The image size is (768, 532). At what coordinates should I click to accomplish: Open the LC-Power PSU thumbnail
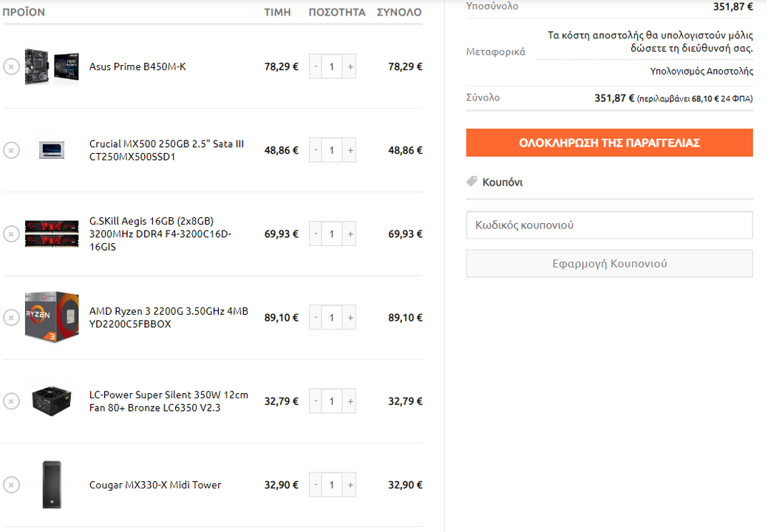click(x=52, y=401)
